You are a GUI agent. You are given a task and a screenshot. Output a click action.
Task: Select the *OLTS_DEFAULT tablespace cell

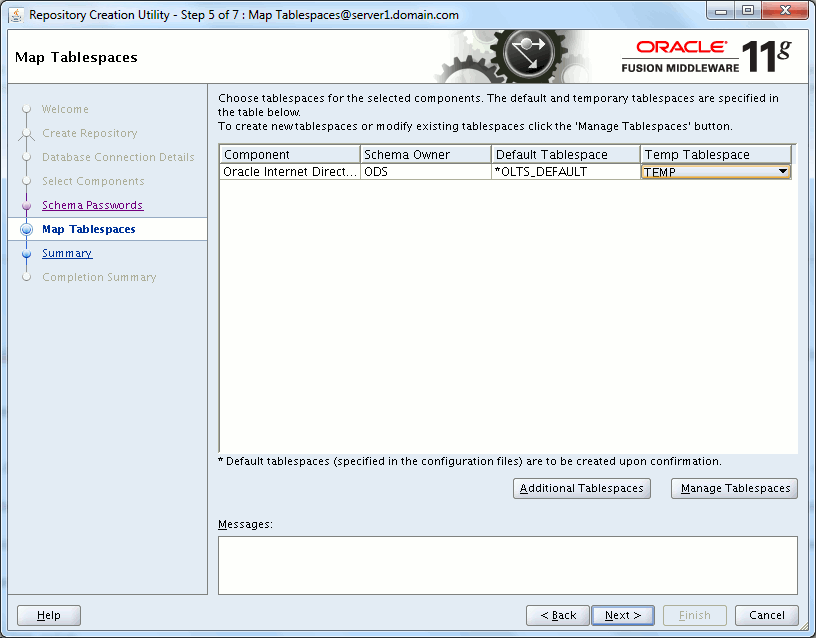[x=566, y=172]
